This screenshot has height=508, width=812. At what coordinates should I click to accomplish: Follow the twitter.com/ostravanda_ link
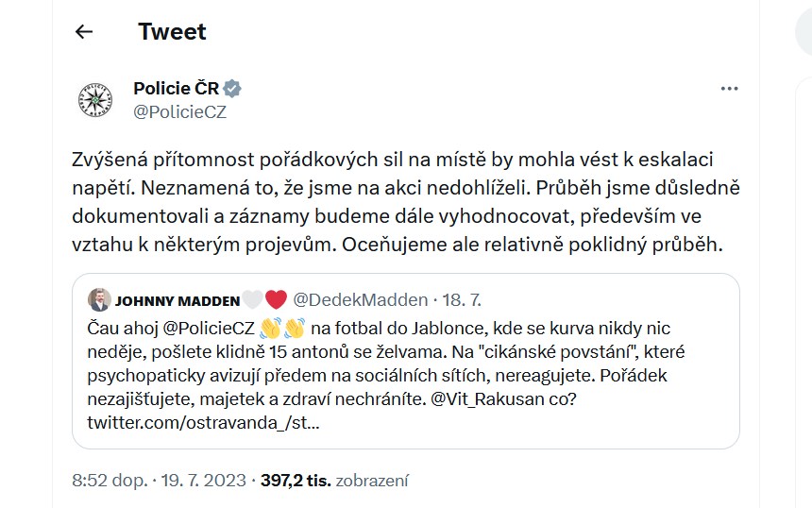coord(203,423)
